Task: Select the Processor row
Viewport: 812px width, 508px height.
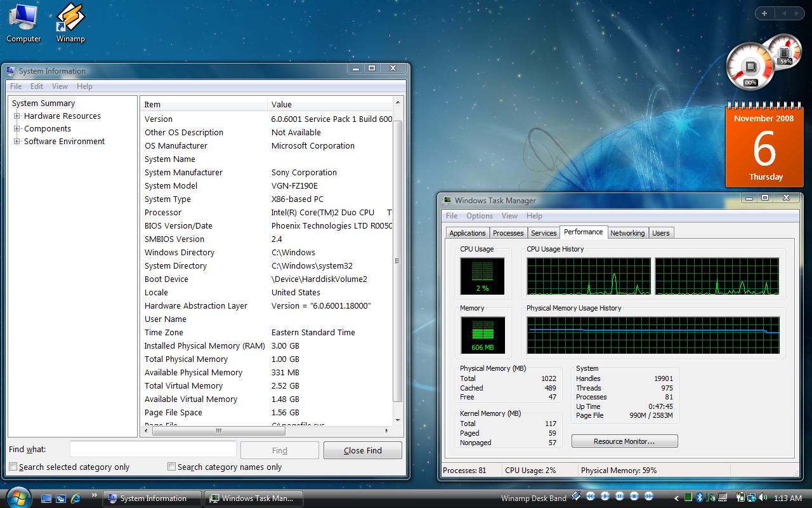Action: [266, 212]
